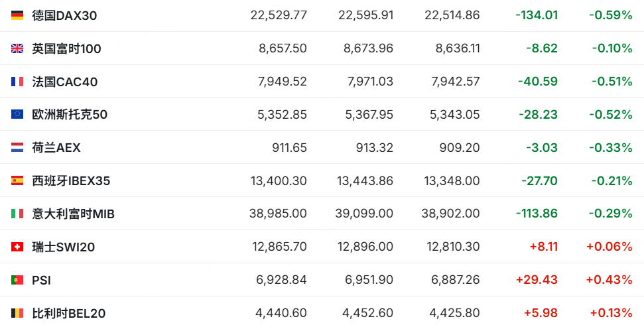
Task: Open the 欧洲斯托克50 index link
Action: pyautogui.click(x=70, y=114)
